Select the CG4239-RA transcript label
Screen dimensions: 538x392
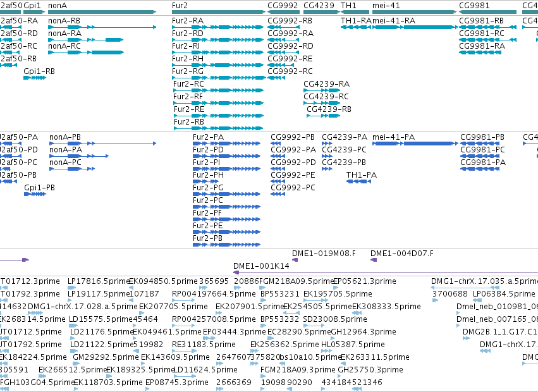click(327, 84)
